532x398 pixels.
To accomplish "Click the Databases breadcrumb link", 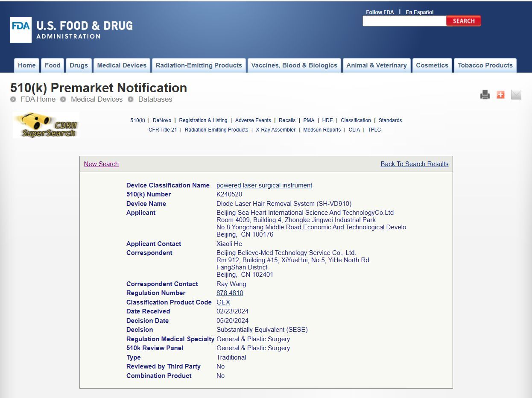I will coord(155,99).
